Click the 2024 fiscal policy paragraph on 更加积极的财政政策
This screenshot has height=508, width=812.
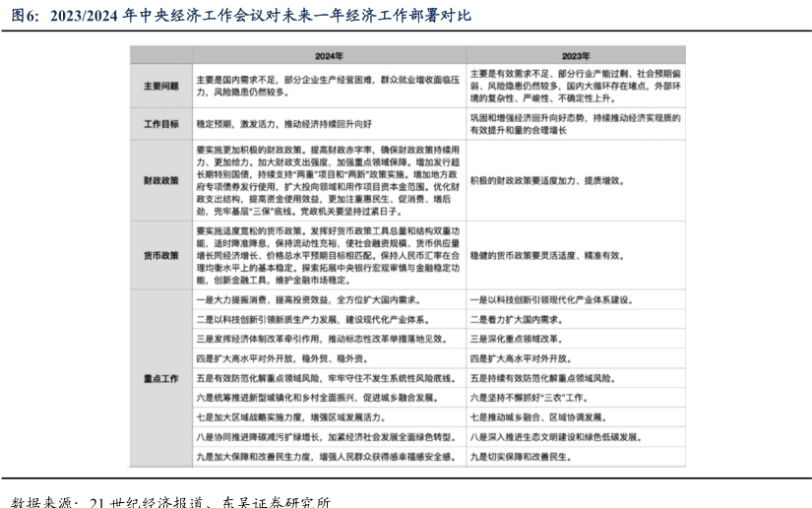point(329,181)
